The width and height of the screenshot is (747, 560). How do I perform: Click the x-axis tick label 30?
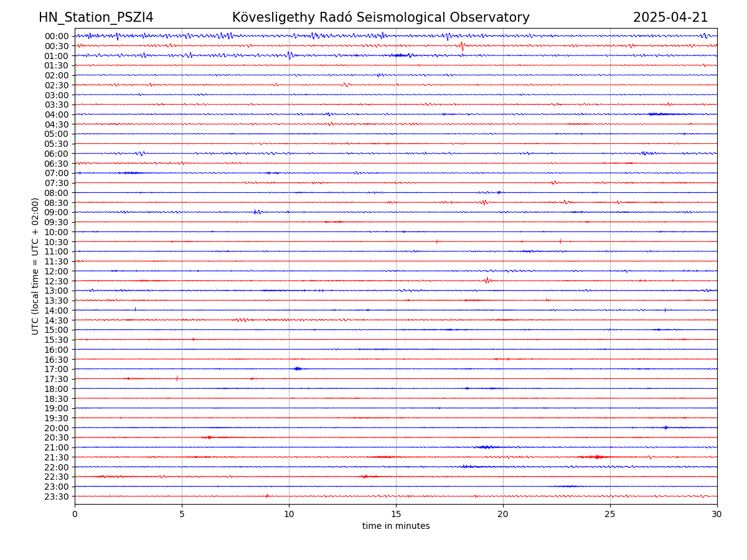coord(717,515)
